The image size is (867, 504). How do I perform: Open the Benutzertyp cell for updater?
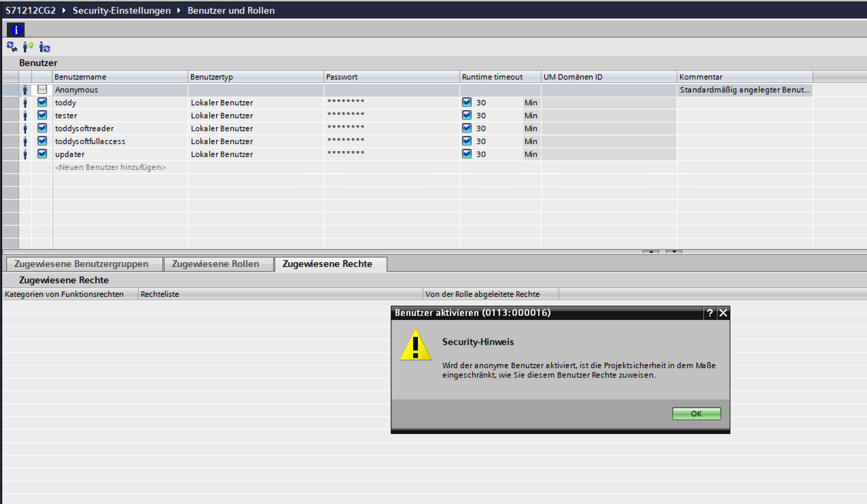(255, 154)
